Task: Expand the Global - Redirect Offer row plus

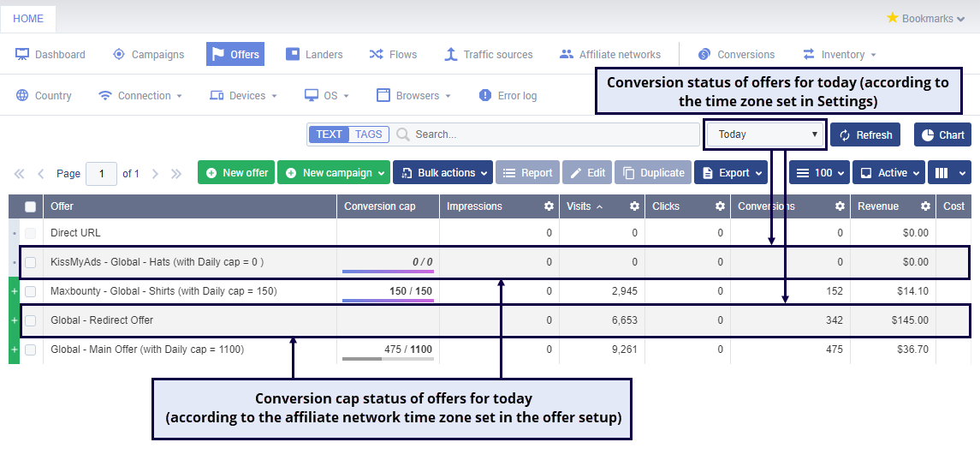Action: point(14,320)
